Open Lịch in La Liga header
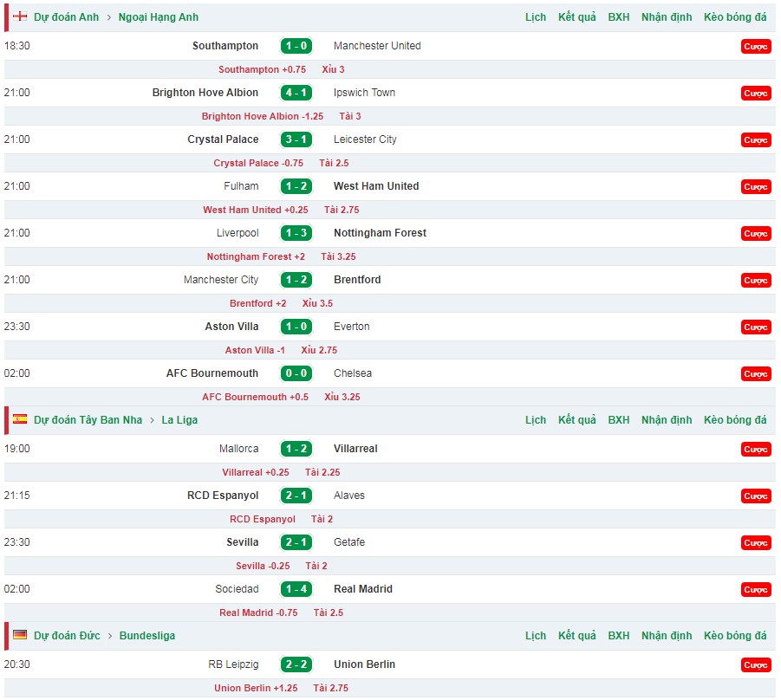 536,419
